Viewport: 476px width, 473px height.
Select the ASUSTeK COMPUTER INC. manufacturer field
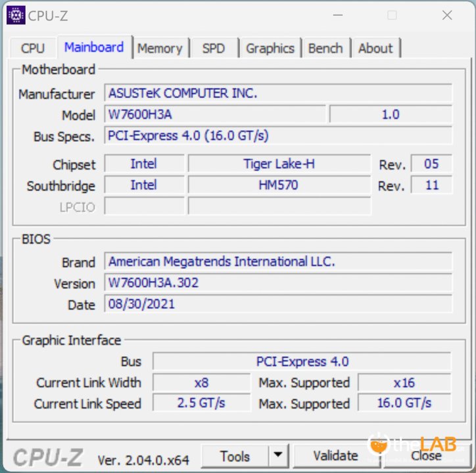point(278,93)
